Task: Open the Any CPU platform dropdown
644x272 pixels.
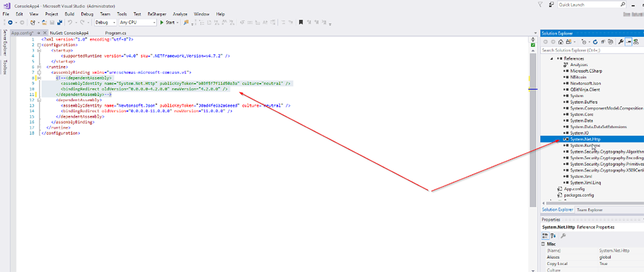Action: coord(137,23)
